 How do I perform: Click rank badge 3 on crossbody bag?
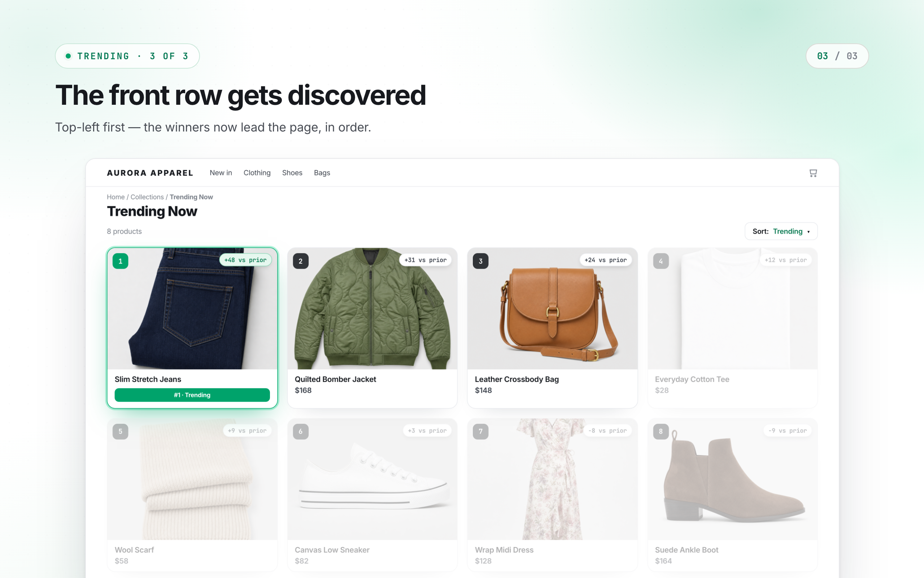click(x=481, y=261)
